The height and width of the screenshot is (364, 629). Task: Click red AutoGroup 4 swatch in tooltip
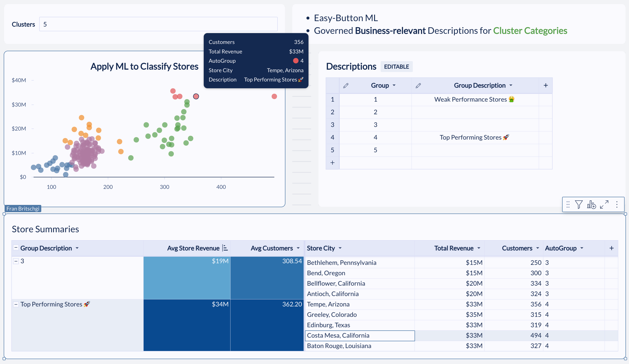[295, 61]
